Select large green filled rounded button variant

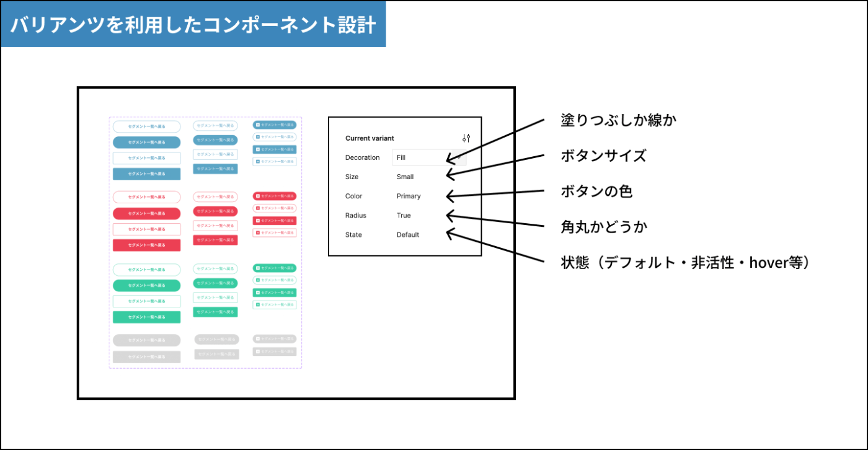(146, 286)
